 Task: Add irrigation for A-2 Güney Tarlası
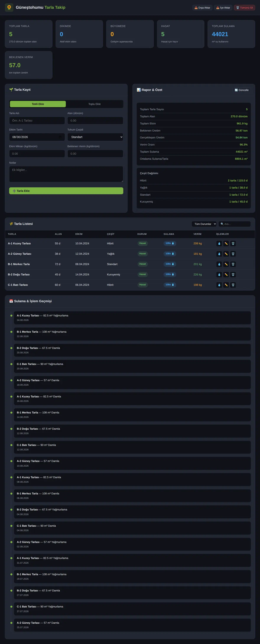coord(219,254)
